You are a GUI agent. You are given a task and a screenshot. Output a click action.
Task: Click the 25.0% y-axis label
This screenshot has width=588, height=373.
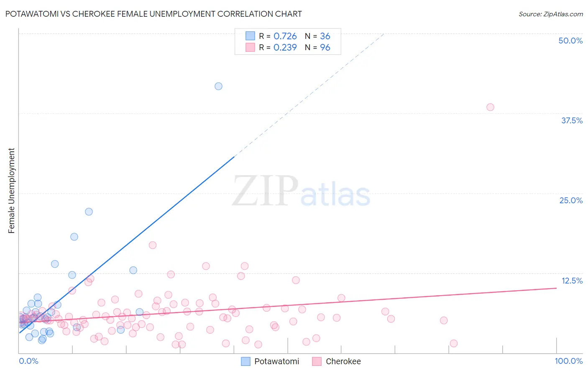tap(571, 200)
